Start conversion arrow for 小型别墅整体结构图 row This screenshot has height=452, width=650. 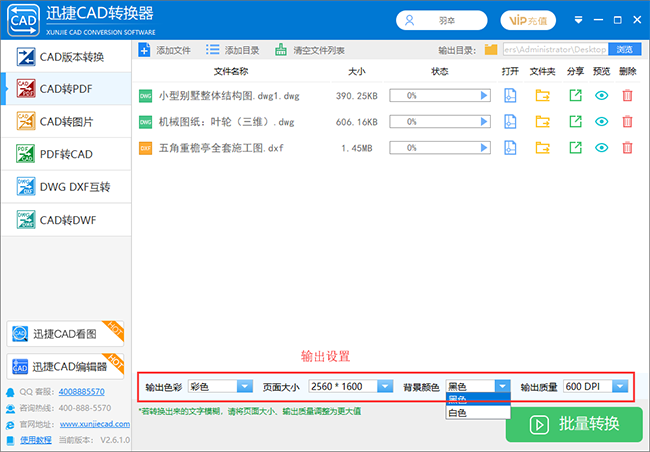pyautogui.click(x=483, y=96)
